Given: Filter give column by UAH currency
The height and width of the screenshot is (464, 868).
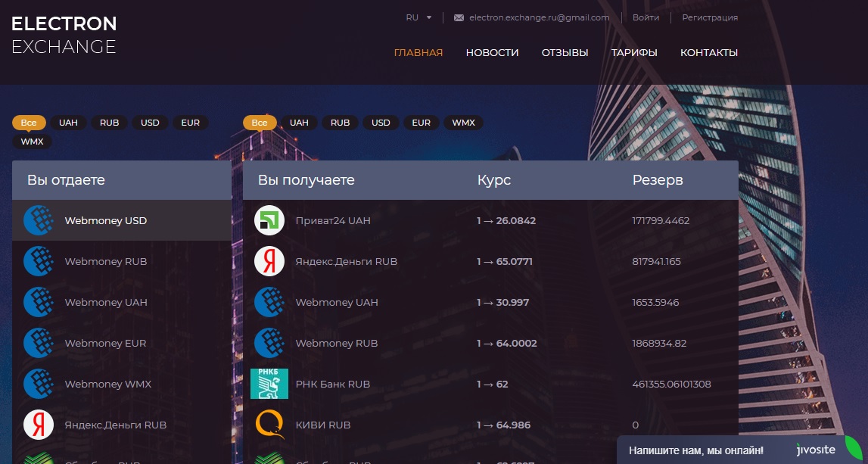Looking at the screenshot, I should click(x=69, y=123).
